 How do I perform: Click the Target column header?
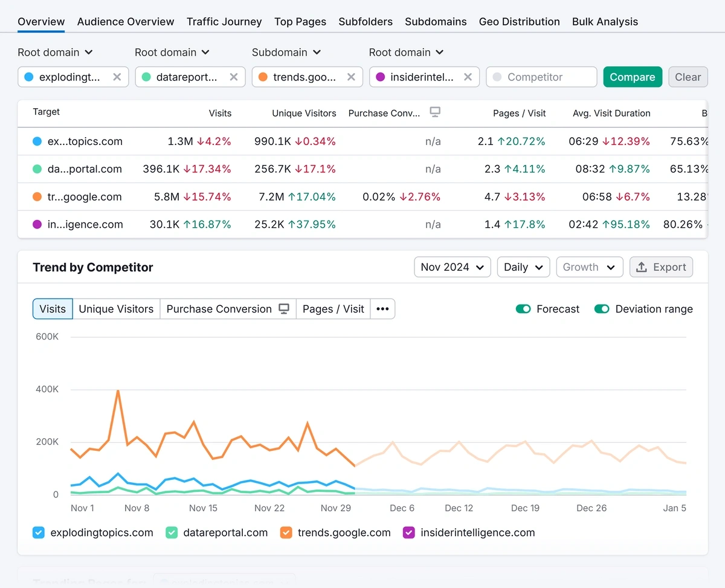(46, 112)
